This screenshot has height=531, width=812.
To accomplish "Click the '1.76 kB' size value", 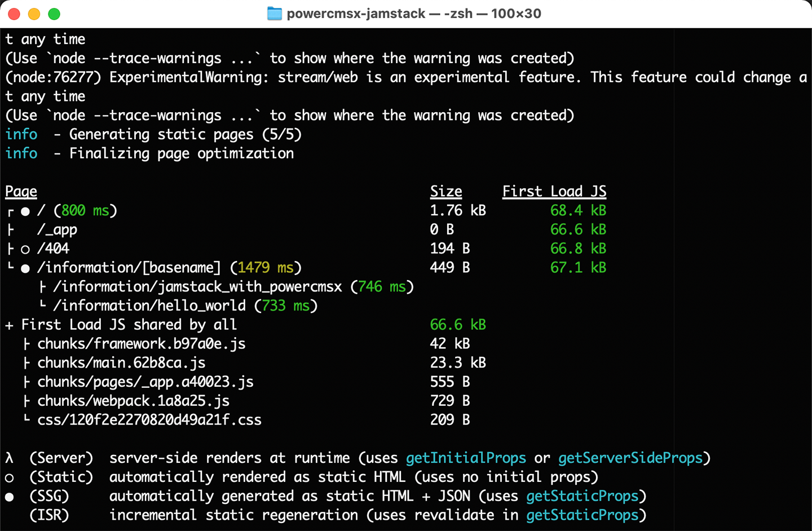I will [x=458, y=211].
